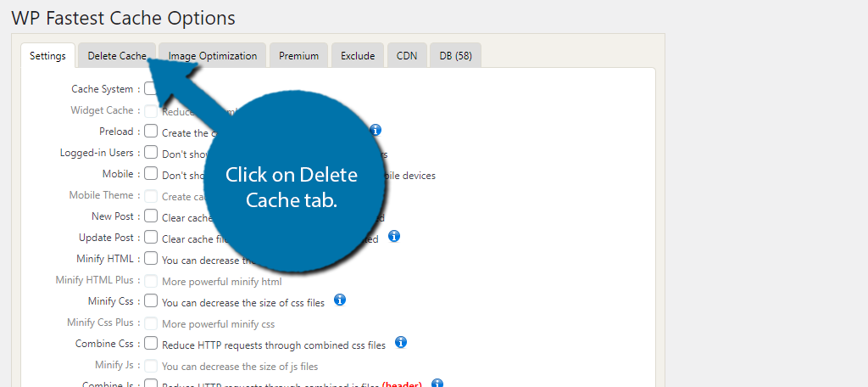
Task: Enable the New Post checkbox
Action: pyautogui.click(x=151, y=216)
